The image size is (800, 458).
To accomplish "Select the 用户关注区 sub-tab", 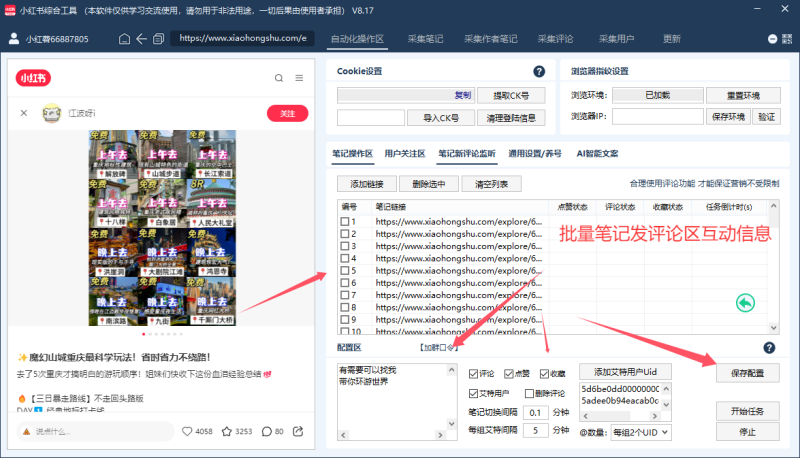I will [405, 154].
